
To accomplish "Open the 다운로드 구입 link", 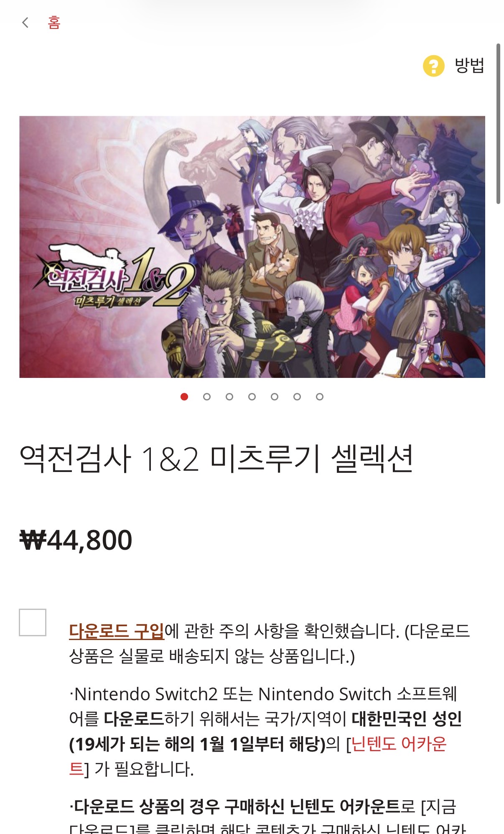I will (117, 631).
